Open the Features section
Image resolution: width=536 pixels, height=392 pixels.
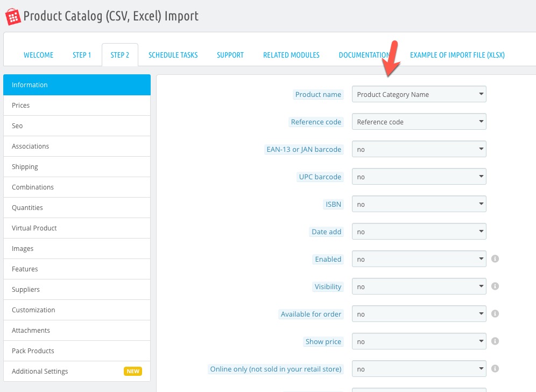[x=77, y=269]
